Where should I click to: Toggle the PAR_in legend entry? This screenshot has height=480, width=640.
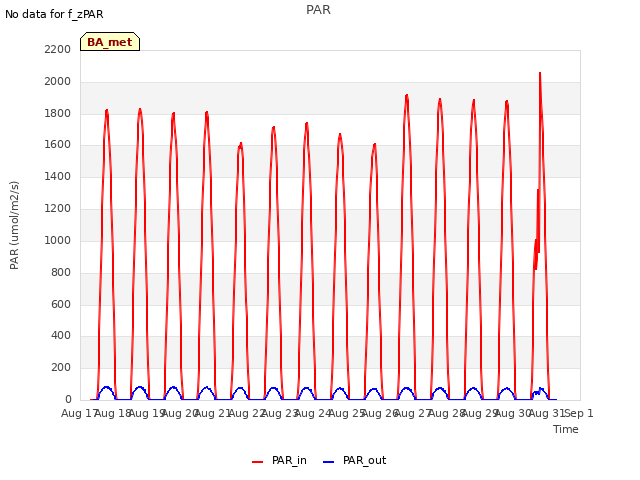pyautogui.click(x=279, y=461)
